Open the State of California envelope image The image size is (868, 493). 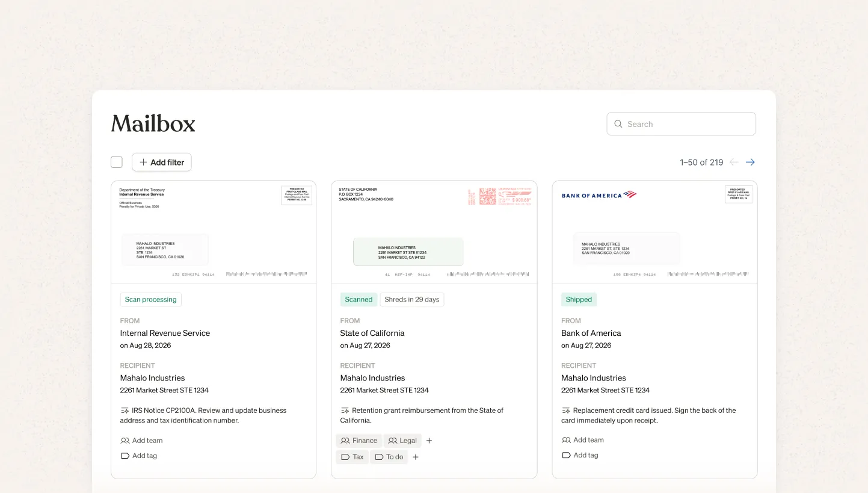[434, 232]
